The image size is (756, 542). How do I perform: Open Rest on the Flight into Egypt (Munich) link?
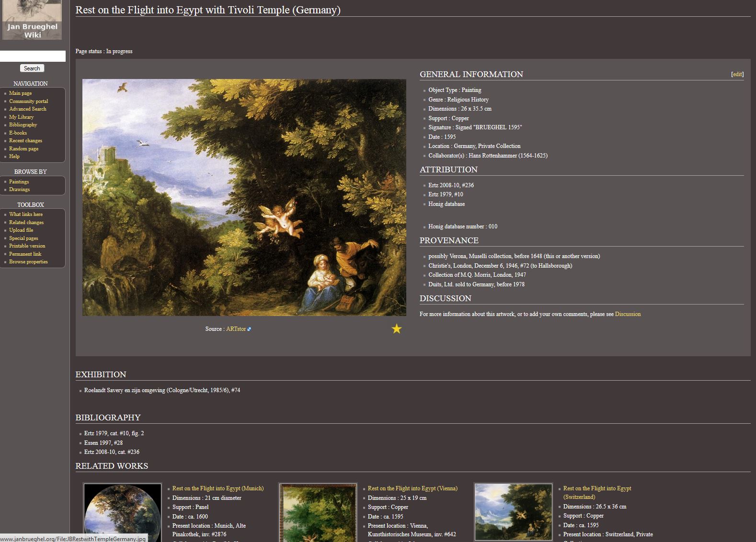pos(218,488)
